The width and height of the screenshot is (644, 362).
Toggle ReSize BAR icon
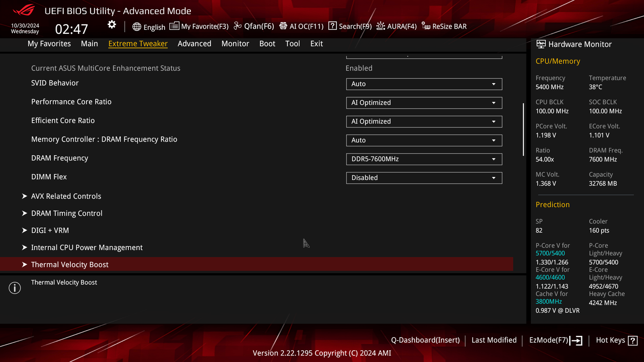pos(426,26)
